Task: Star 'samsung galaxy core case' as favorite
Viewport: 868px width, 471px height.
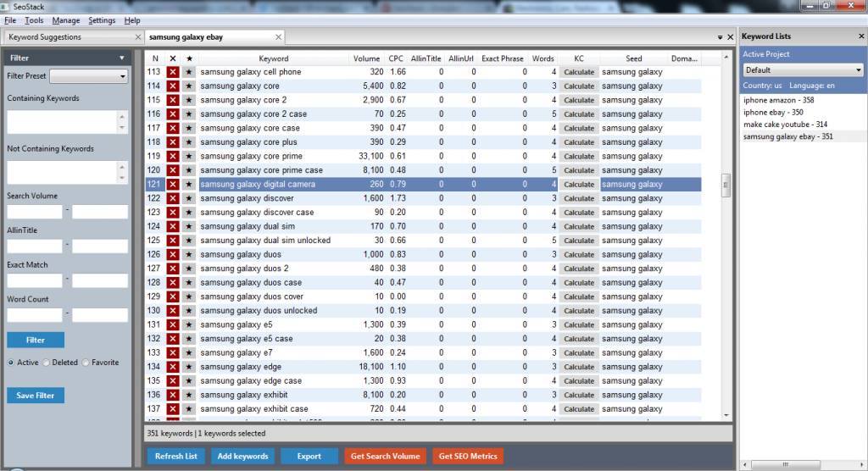Action: [x=189, y=128]
